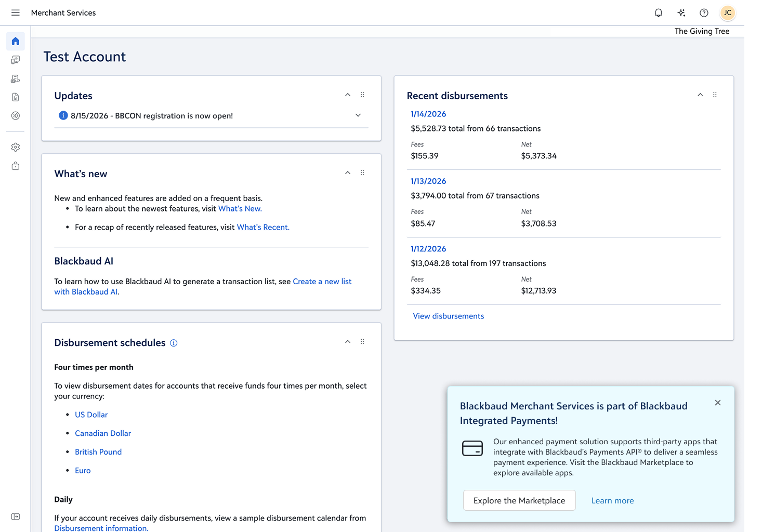Collapse the Disbursement schedules card
The image size is (762, 532).
coord(348,341)
